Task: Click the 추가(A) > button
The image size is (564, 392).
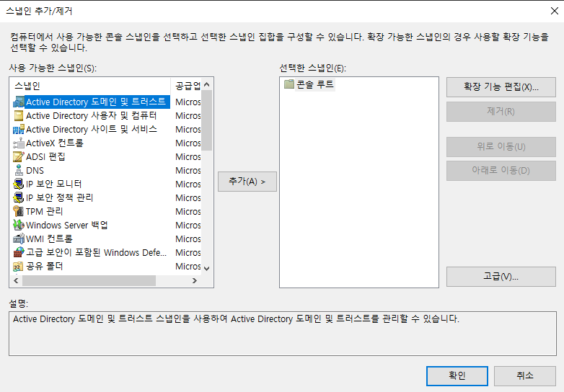Action: pos(247,182)
